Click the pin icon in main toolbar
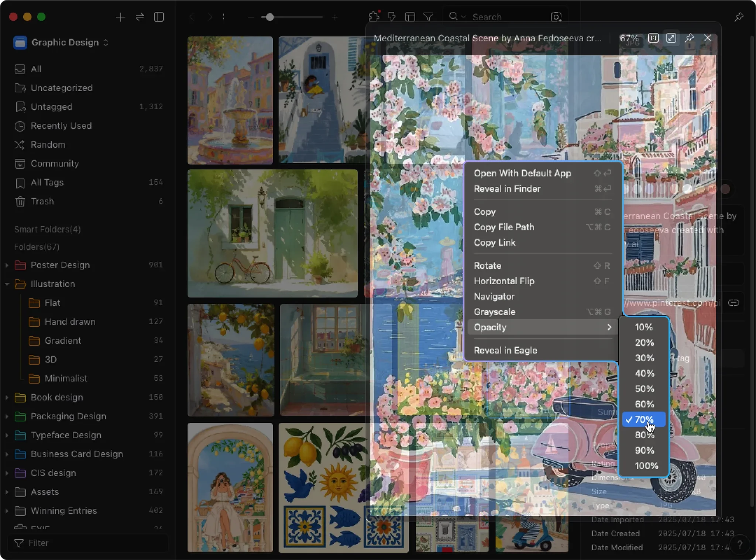This screenshot has width=756, height=560. tap(739, 17)
